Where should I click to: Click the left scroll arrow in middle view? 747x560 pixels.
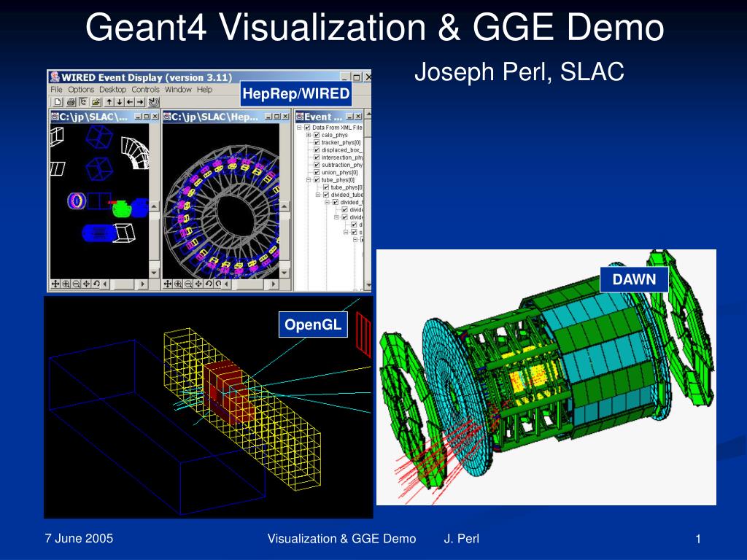tap(228, 284)
